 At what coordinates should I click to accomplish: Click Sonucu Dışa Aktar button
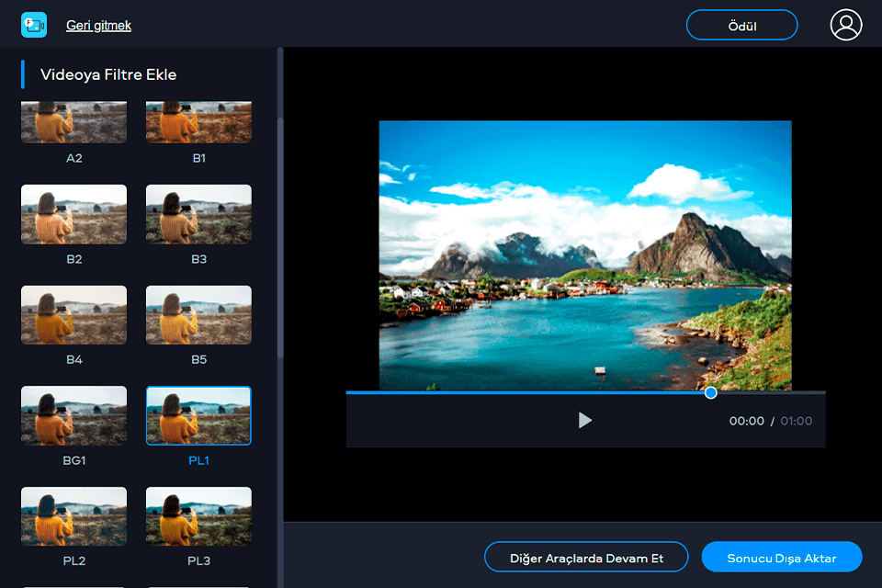(x=782, y=558)
